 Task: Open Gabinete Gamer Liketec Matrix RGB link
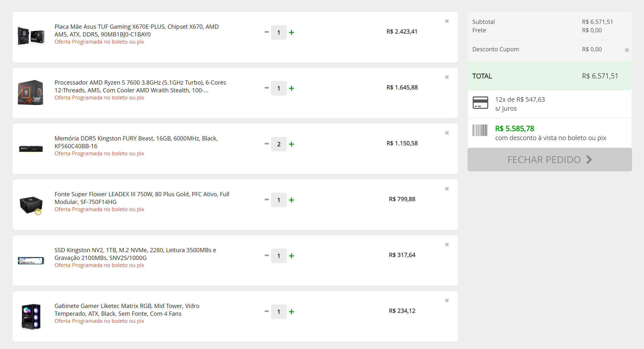[127, 310]
